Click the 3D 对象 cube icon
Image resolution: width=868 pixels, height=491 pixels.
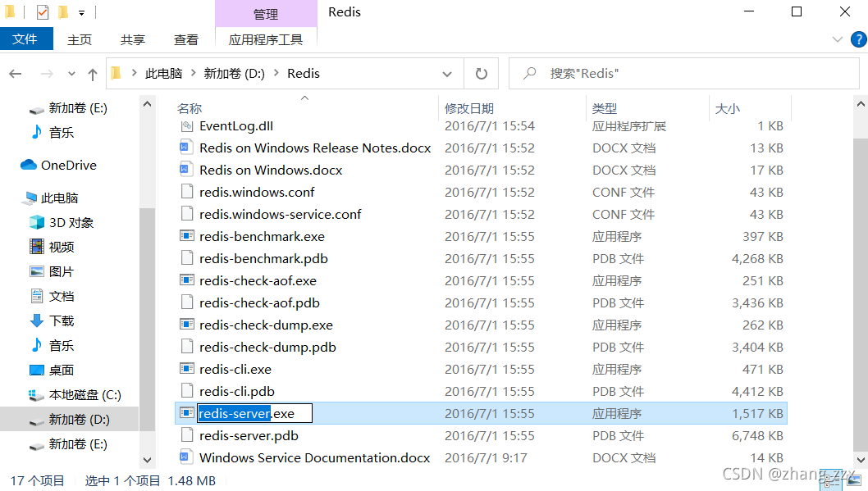(37, 222)
